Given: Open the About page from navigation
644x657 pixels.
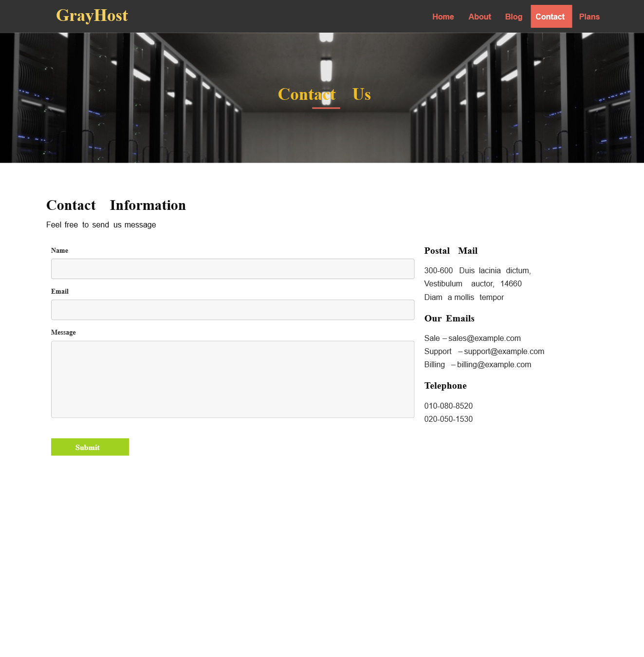Looking at the screenshot, I should pos(479,17).
